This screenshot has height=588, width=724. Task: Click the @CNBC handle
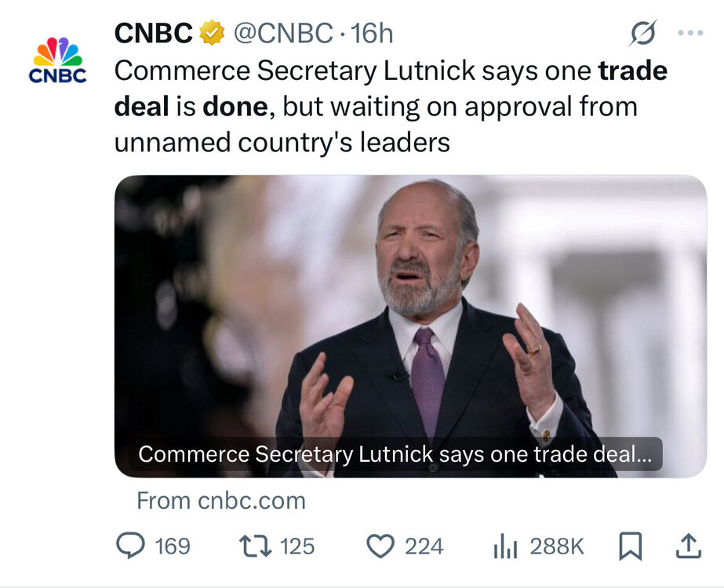(285, 33)
